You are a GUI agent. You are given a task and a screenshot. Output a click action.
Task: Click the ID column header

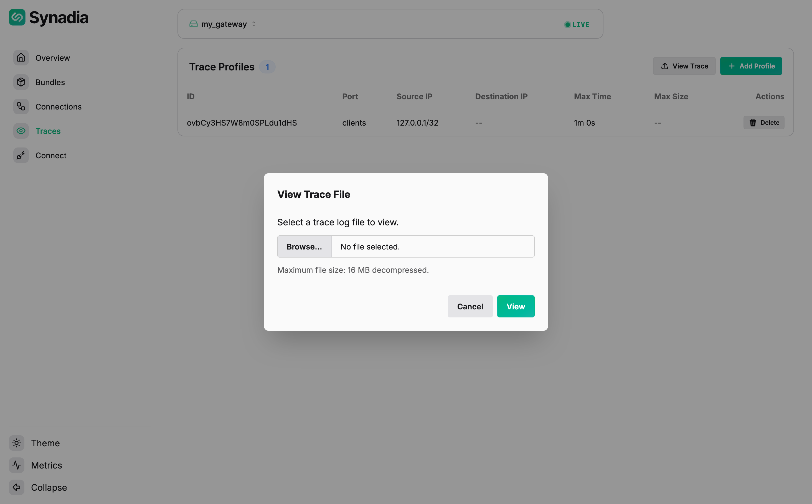[x=191, y=96]
